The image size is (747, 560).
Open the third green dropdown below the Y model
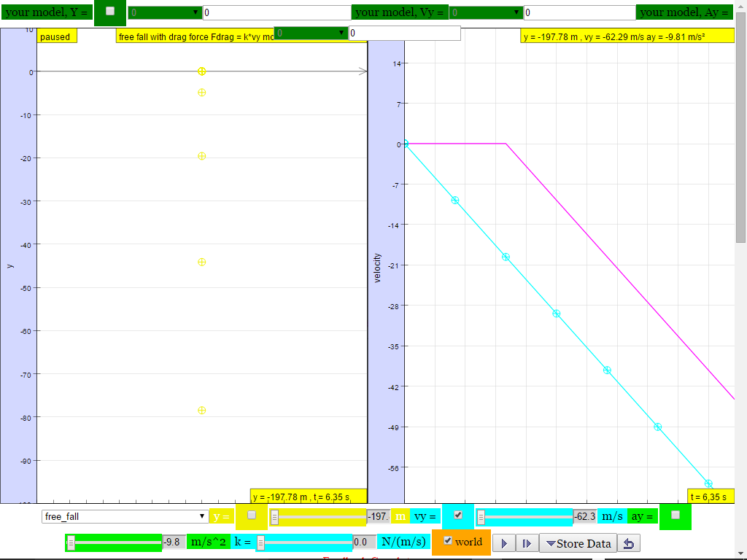point(311,33)
